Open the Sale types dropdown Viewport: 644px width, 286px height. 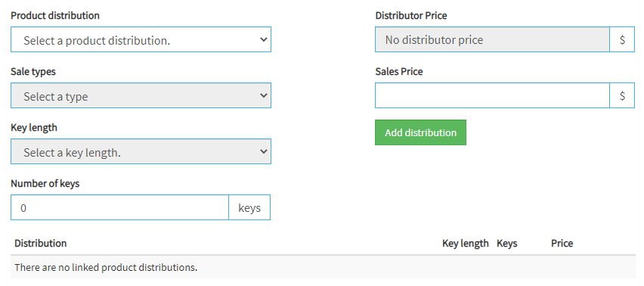(141, 95)
